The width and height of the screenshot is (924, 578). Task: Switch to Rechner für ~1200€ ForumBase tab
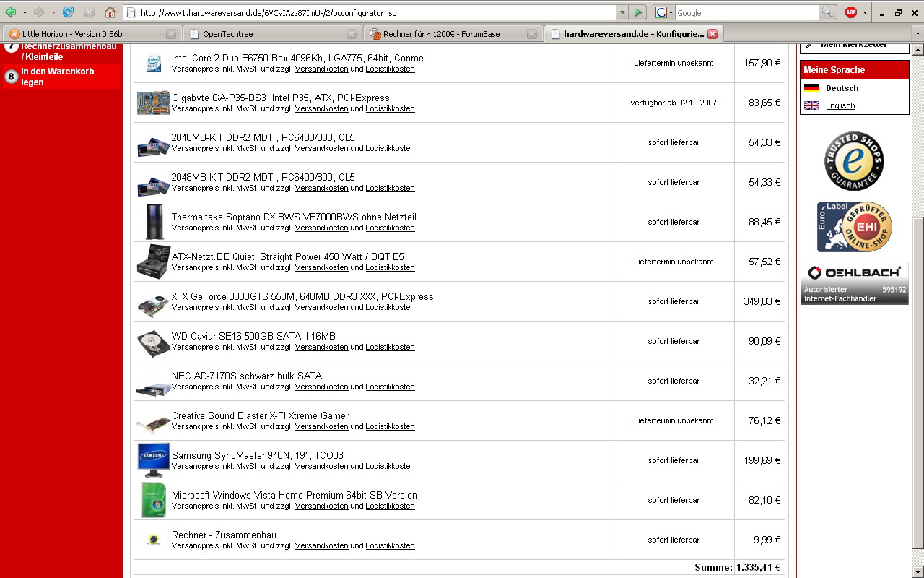pyautogui.click(x=453, y=33)
